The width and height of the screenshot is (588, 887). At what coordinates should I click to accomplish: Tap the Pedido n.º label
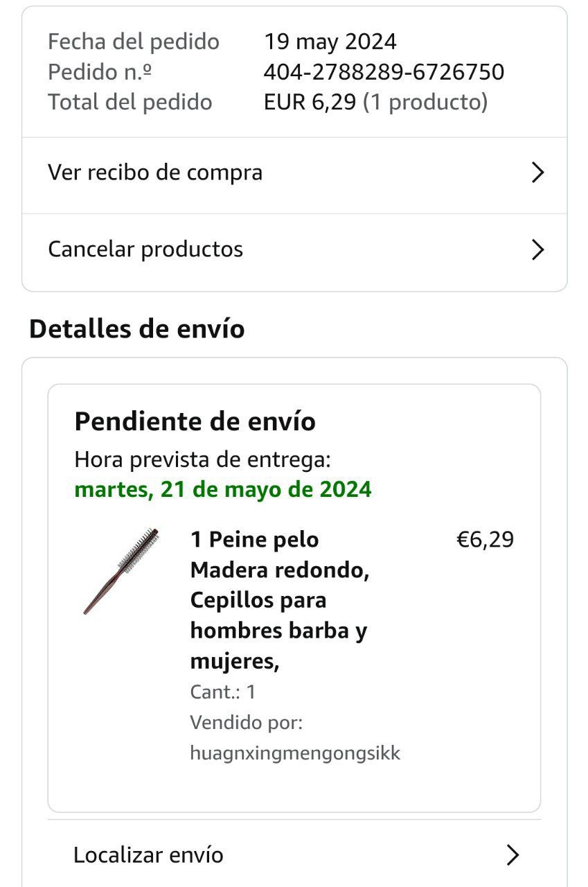coord(100,71)
